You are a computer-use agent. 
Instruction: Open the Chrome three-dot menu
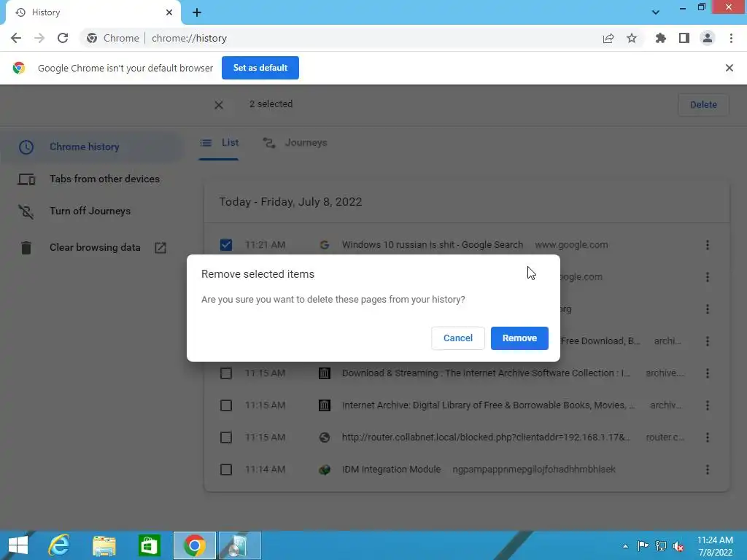pyautogui.click(x=731, y=38)
